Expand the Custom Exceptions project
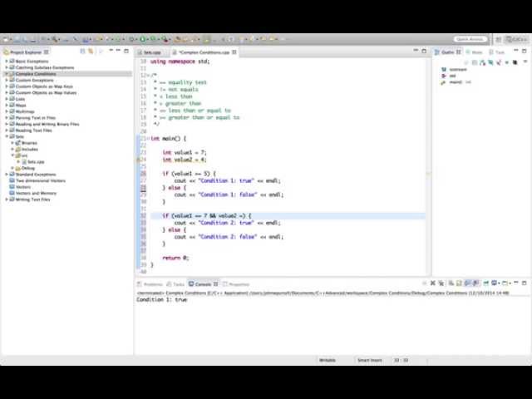The width and height of the screenshot is (532, 399). tap(7, 80)
